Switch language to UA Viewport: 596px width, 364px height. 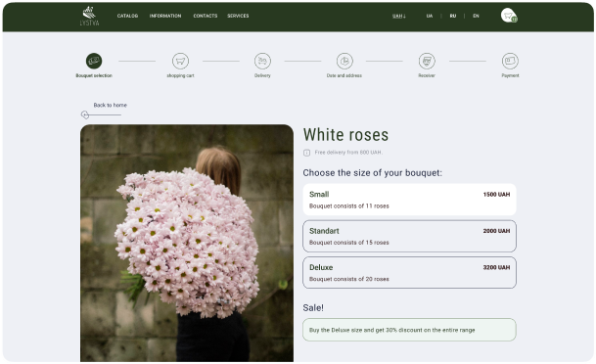429,16
